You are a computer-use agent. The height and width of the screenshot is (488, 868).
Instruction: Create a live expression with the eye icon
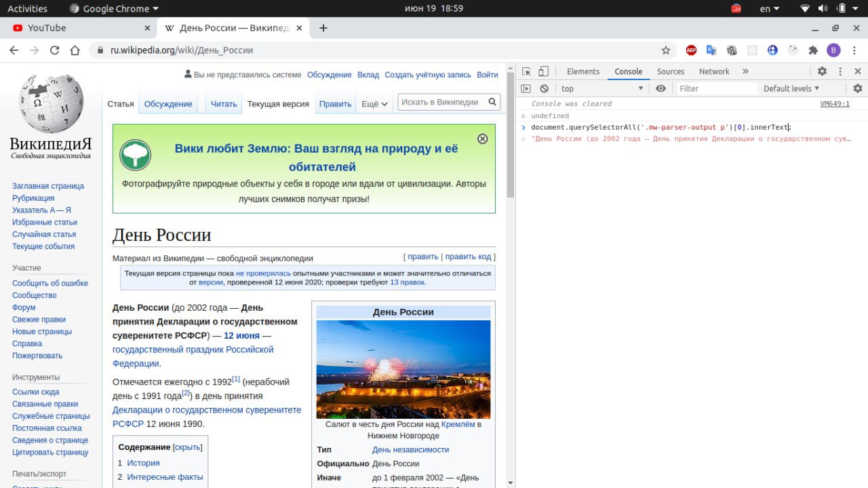pos(660,89)
